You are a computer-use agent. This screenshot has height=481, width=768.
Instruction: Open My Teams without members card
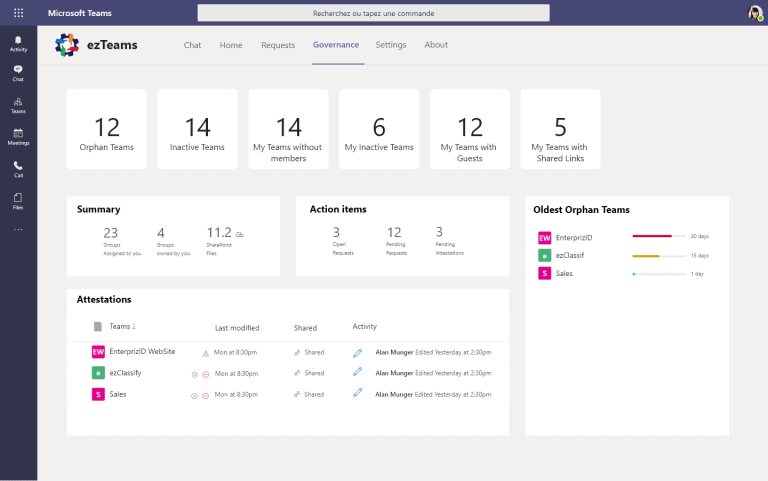pos(288,129)
